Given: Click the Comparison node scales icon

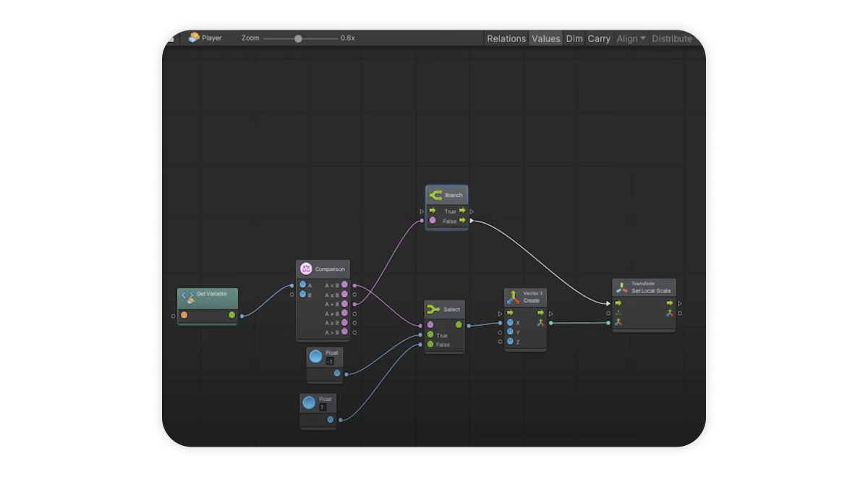Looking at the screenshot, I should click(x=306, y=269).
